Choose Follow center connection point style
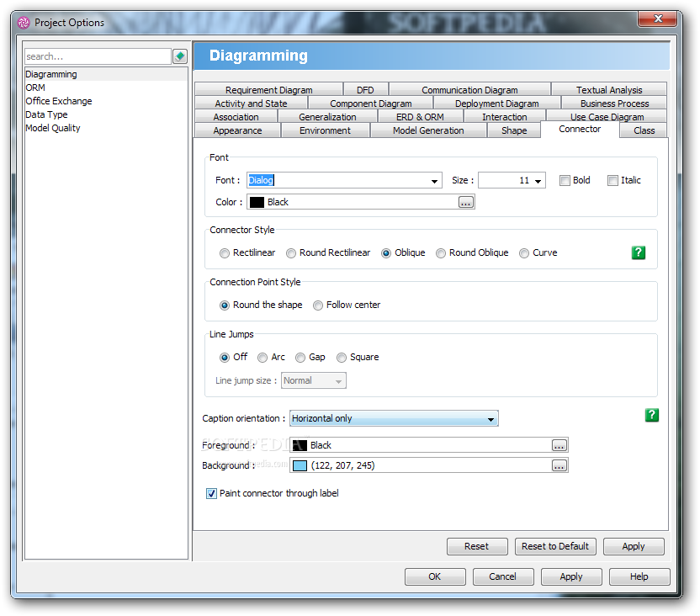700x616 pixels. pos(318,305)
